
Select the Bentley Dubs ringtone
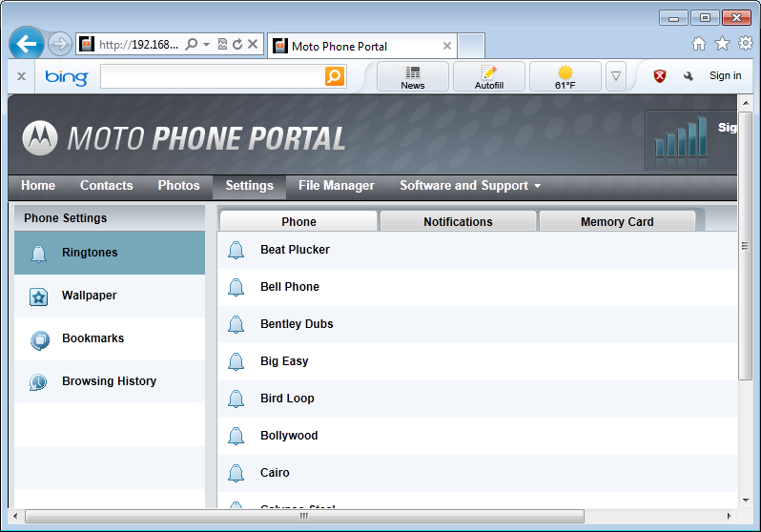click(478, 324)
